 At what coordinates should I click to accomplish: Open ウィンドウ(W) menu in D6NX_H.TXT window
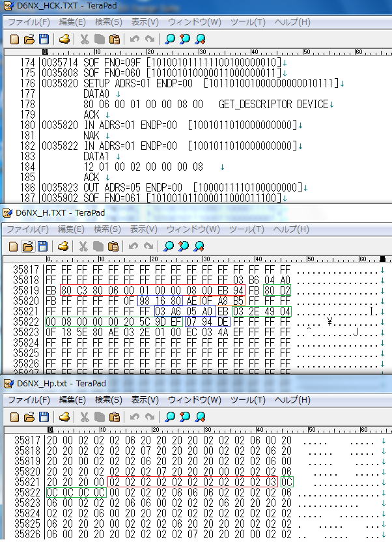click(194, 229)
